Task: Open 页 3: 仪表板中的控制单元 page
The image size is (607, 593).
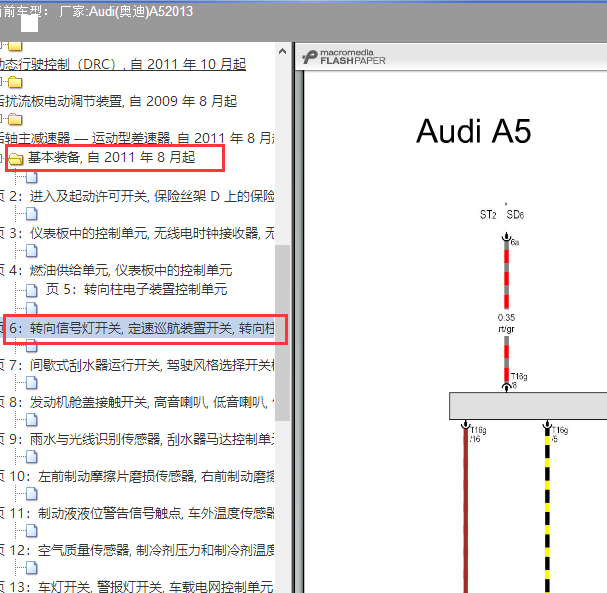Action: point(137,233)
